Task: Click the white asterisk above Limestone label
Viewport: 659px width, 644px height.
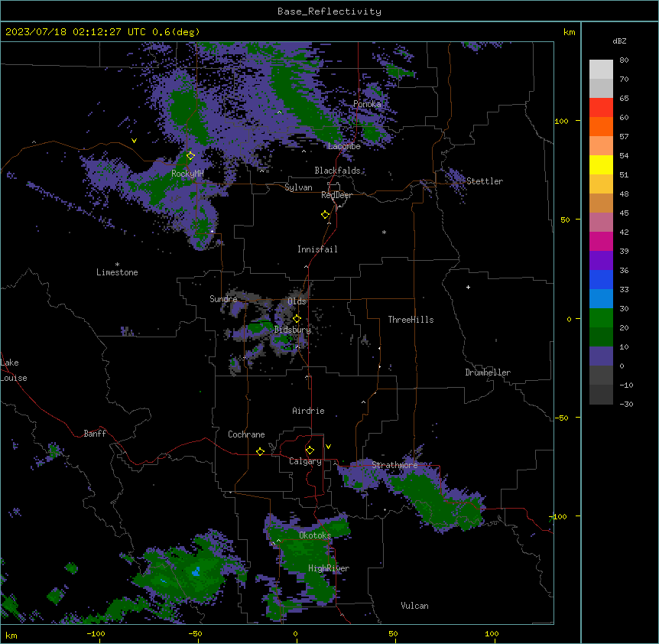Action: click(117, 265)
